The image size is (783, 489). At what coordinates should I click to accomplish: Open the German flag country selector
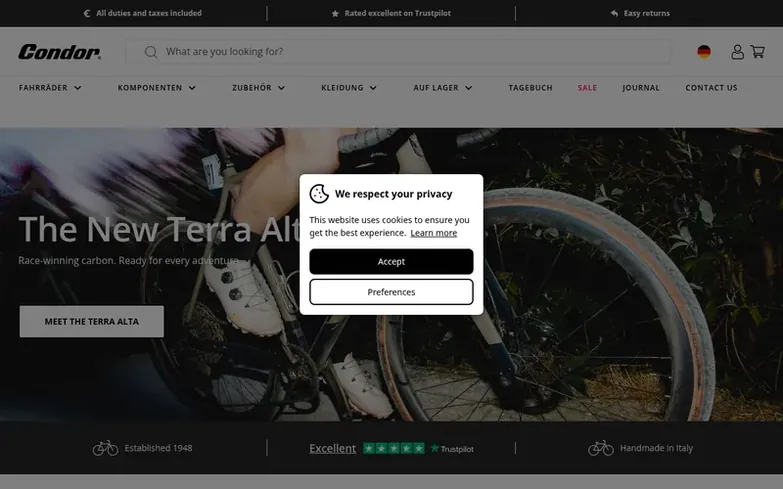[704, 52]
